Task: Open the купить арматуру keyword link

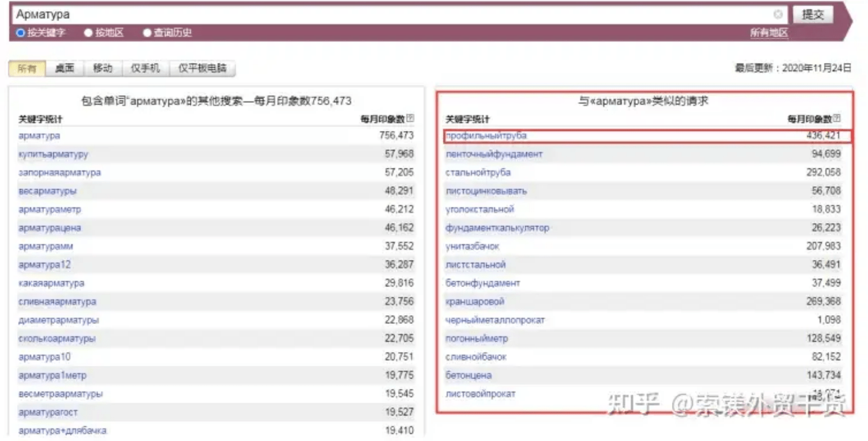Action: [x=53, y=154]
